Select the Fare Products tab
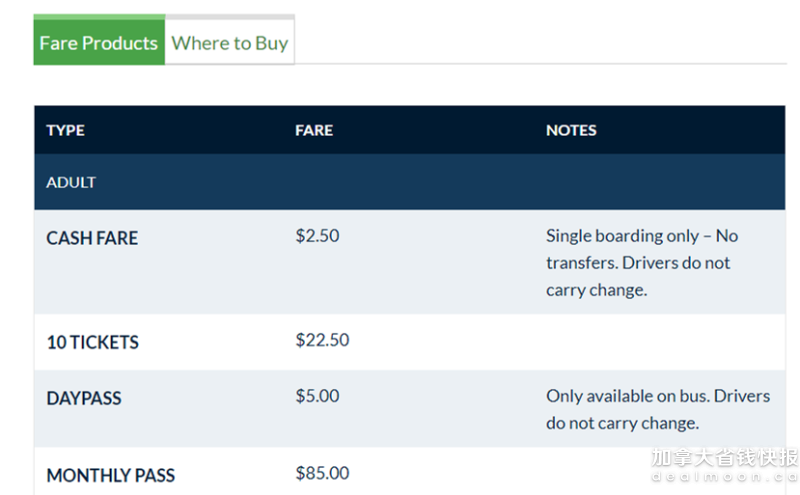Image resolution: width=800 pixels, height=495 pixels. pos(99,40)
